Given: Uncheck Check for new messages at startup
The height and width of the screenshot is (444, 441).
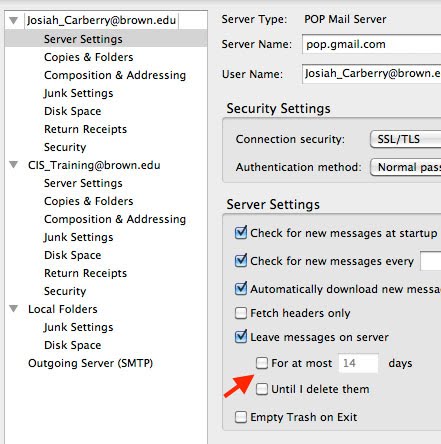Looking at the screenshot, I should 241,233.
